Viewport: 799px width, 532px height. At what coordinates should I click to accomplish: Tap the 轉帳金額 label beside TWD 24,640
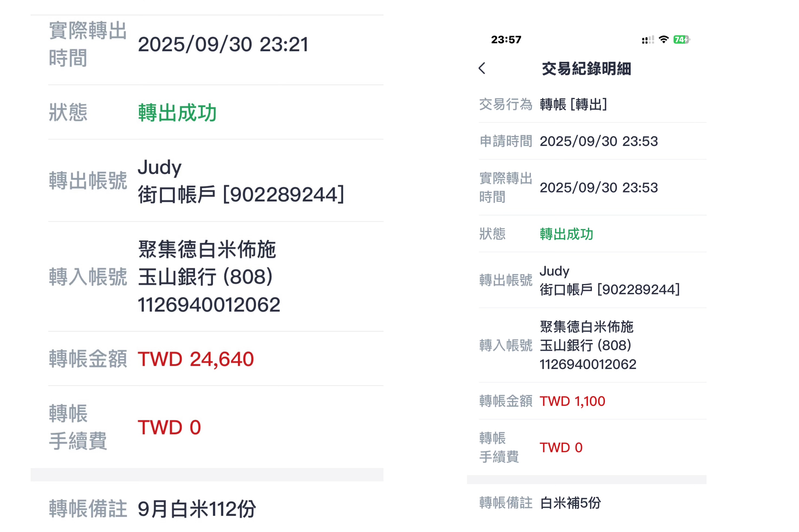click(x=88, y=359)
